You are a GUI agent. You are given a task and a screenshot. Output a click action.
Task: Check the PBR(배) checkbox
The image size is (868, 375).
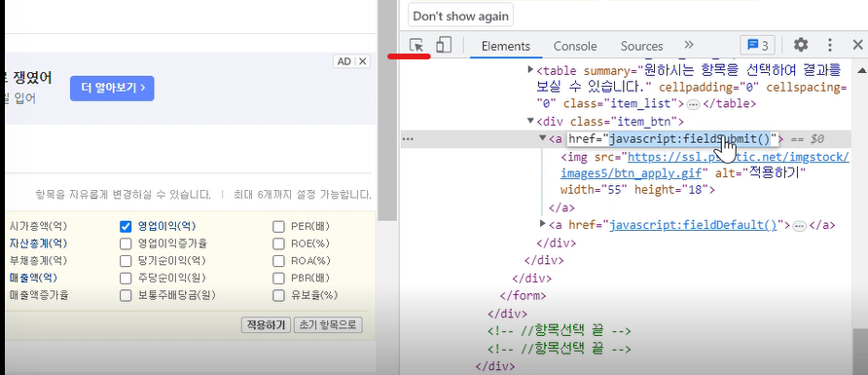278,278
